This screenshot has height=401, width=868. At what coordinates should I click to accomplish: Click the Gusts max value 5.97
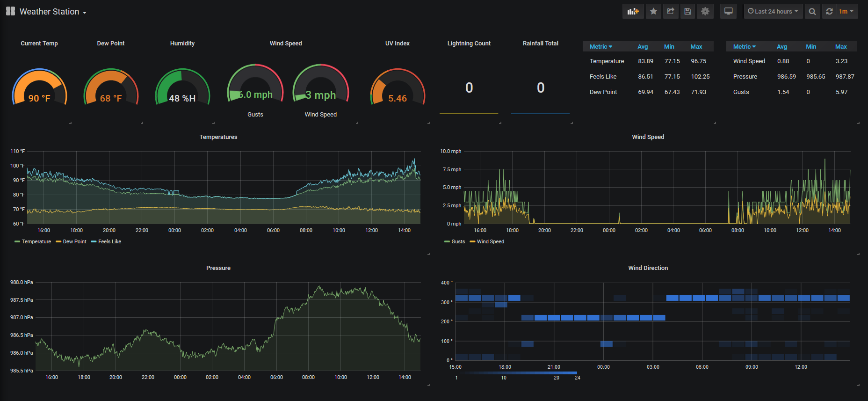click(x=842, y=92)
